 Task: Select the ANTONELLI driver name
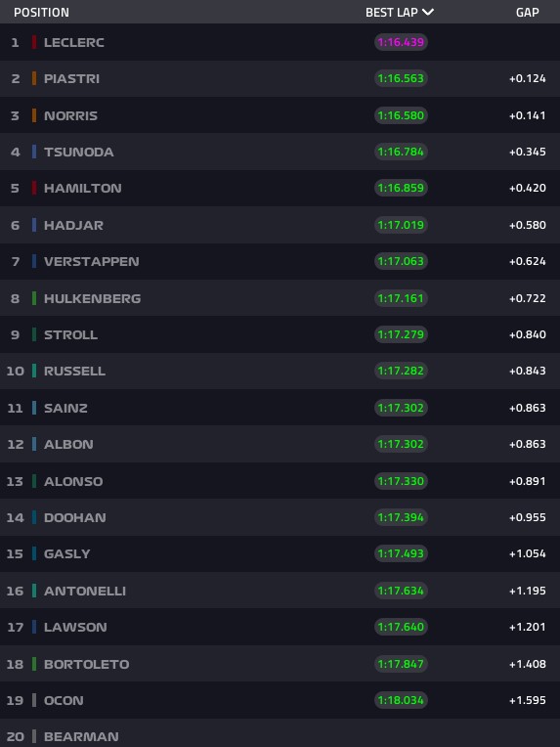coord(85,591)
